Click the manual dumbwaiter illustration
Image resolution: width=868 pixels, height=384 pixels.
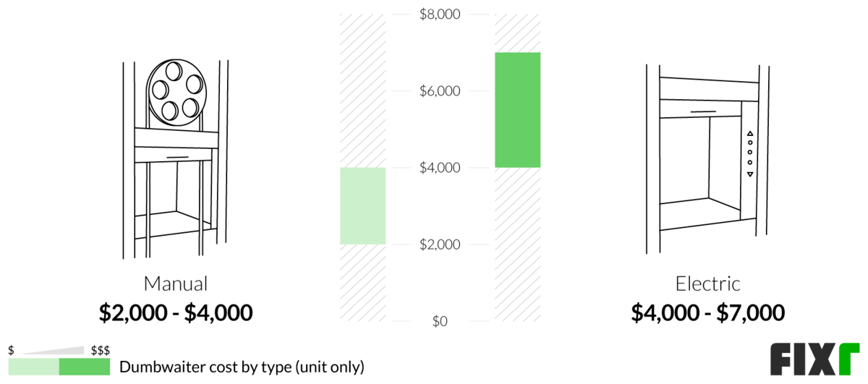click(x=176, y=159)
